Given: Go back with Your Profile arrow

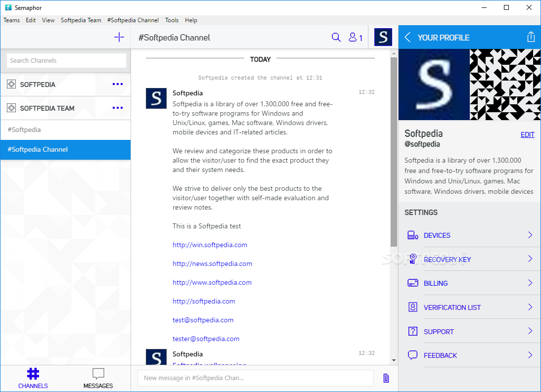Looking at the screenshot, I should [x=407, y=37].
